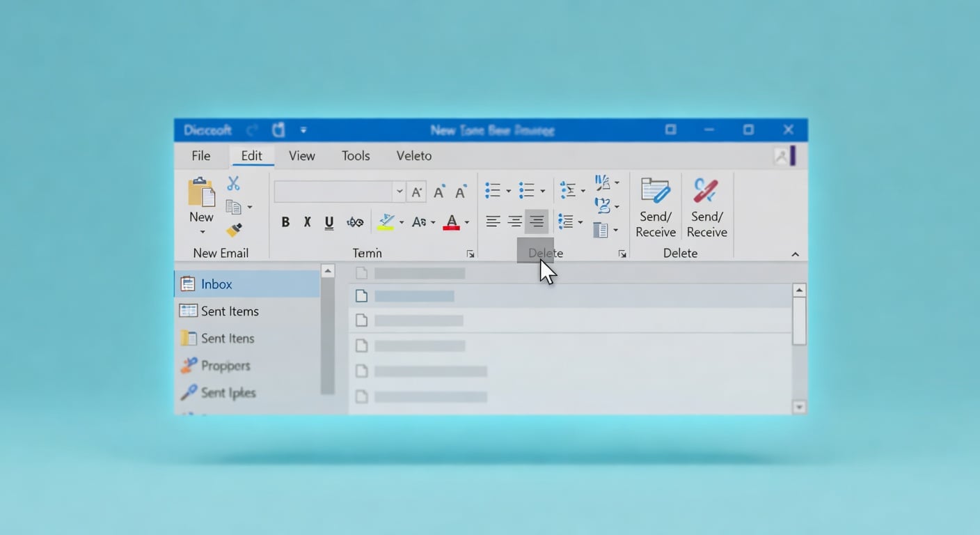Image resolution: width=980 pixels, height=535 pixels.
Task: Select the highlighted message row in list
Action: point(570,296)
